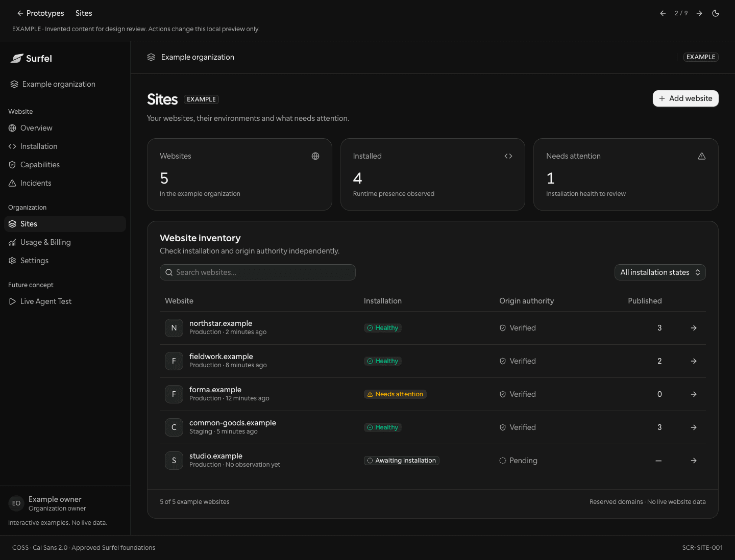Open studio.example row arrow
Screen dimensions: 735x560
click(694, 461)
